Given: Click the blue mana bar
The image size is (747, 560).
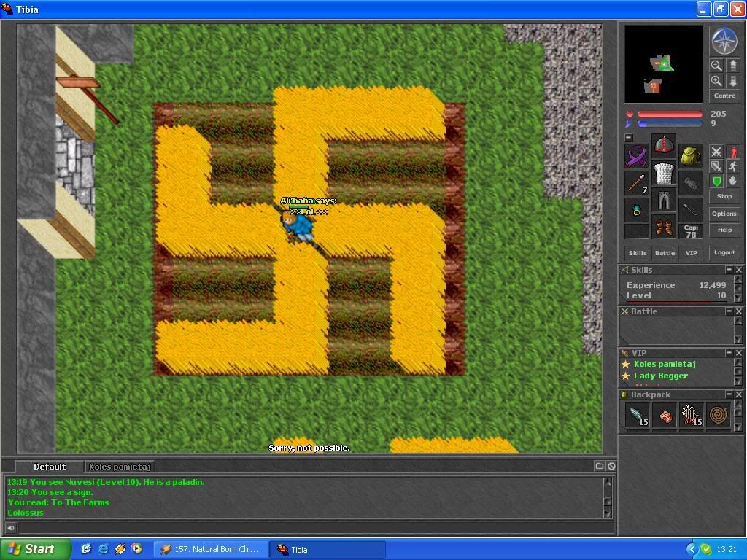Looking at the screenshot, I should click(670, 123).
